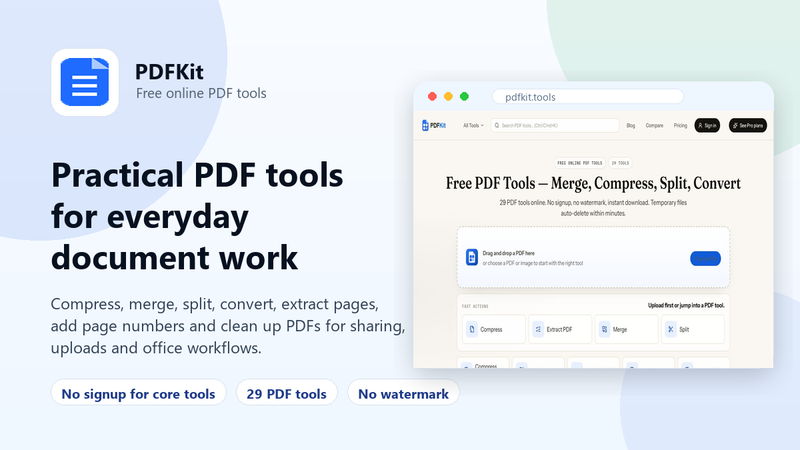This screenshot has height=450, width=800.
Task: Click the No signup for core tools pill
Action: pos(138,393)
